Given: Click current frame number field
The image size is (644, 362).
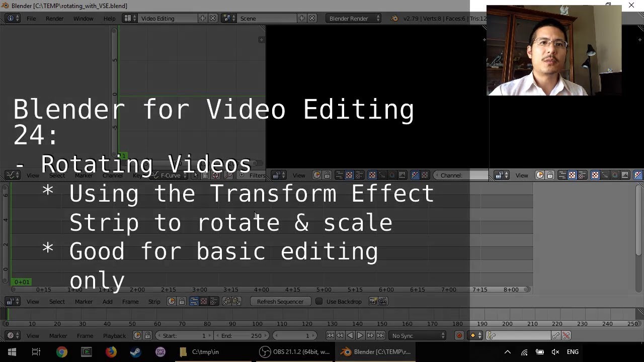Looking at the screenshot, I should pyautogui.click(x=295, y=335).
